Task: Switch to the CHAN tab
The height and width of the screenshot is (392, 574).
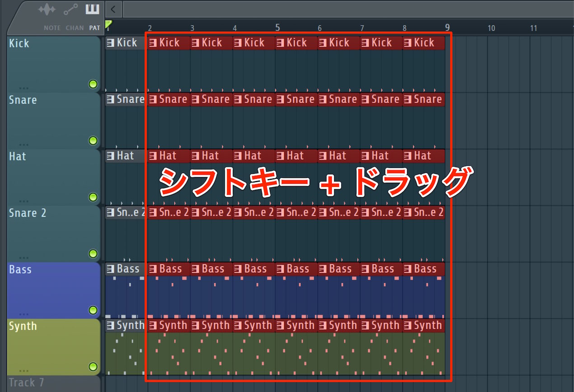Action: point(75,28)
